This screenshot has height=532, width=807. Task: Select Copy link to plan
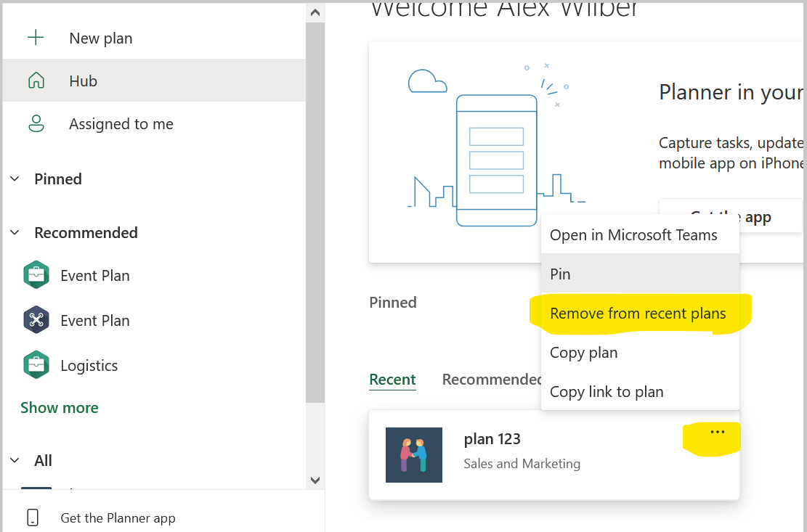pyautogui.click(x=607, y=391)
